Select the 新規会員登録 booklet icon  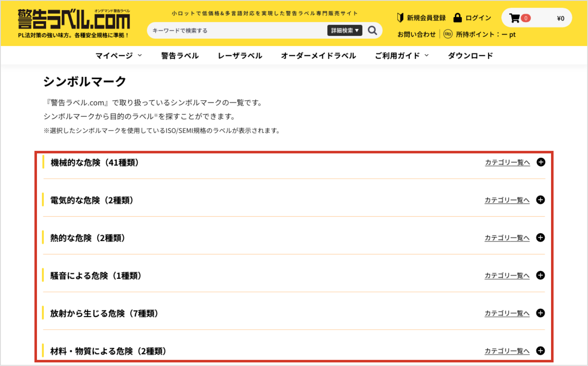400,17
